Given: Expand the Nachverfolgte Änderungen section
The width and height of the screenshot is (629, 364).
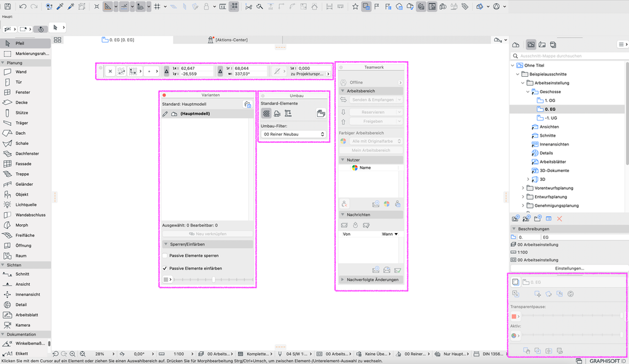Looking at the screenshot, I should pos(343,280).
